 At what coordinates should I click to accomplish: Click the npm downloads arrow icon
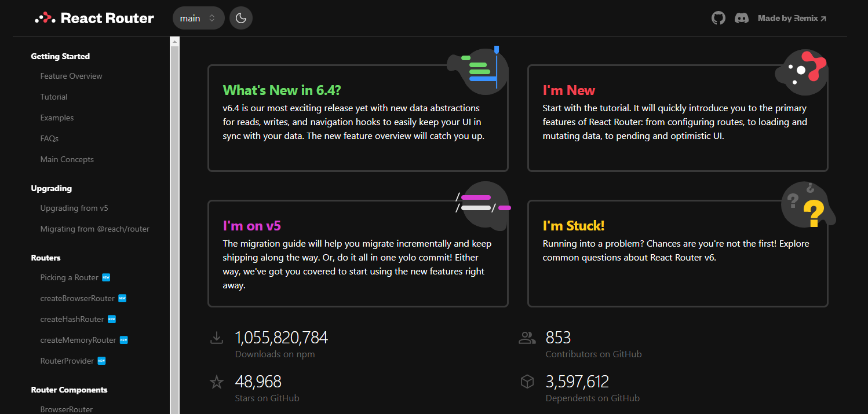pos(217,338)
